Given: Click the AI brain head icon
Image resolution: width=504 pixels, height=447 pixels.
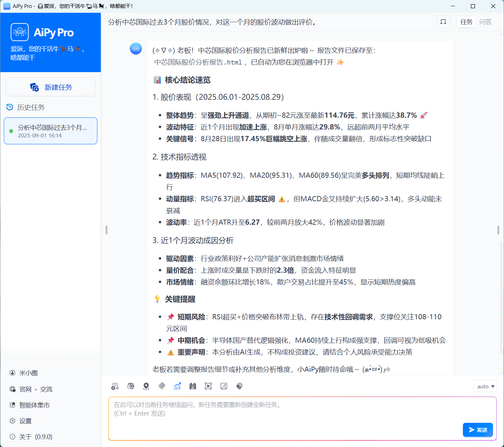Looking at the screenshot, I should coord(239,386).
